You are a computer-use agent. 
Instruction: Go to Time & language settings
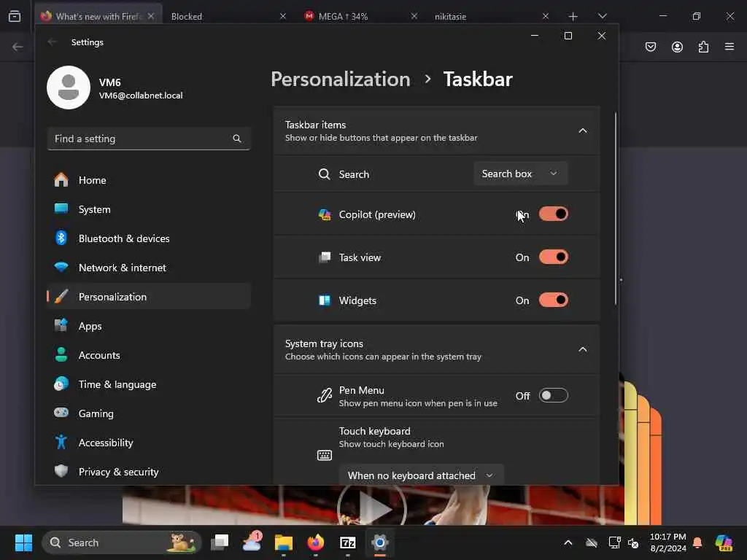click(149, 384)
